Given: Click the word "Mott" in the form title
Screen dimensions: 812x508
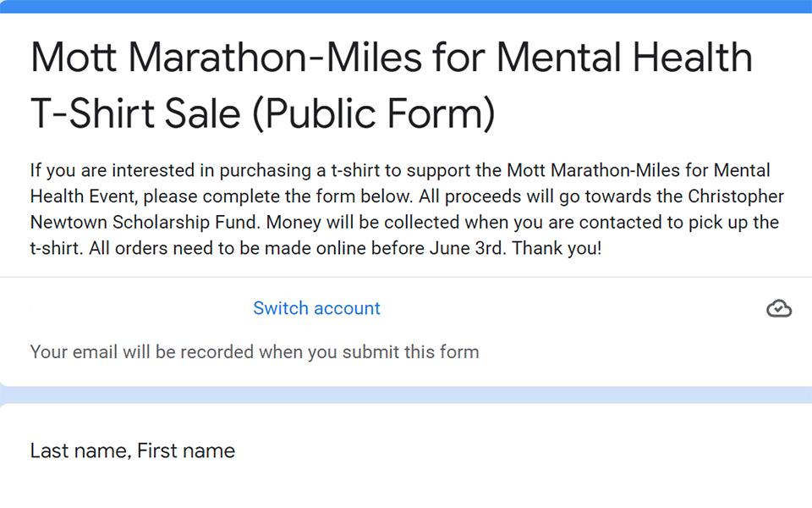Looking at the screenshot, I should tap(74, 58).
